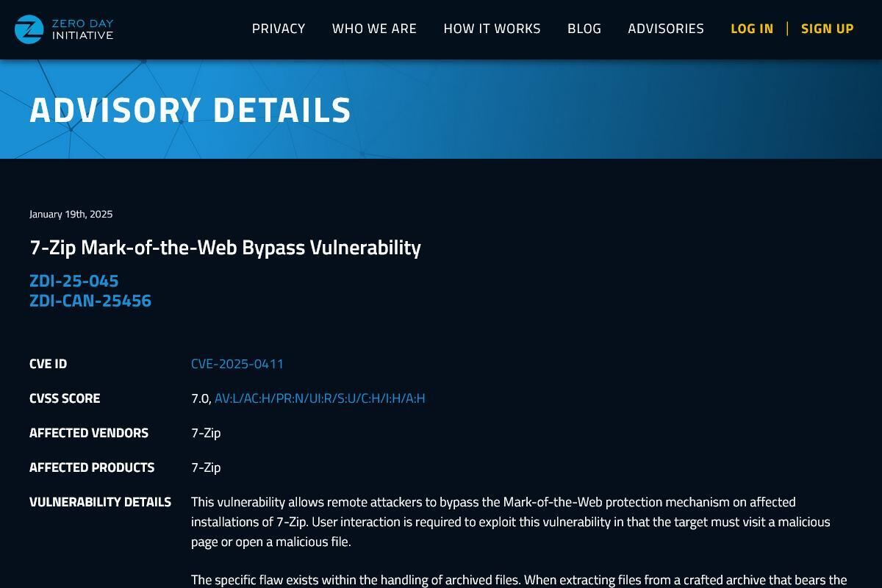This screenshot has height=588, width=882.
Task: Click the CVE ID label
Action: pos(49,364)
